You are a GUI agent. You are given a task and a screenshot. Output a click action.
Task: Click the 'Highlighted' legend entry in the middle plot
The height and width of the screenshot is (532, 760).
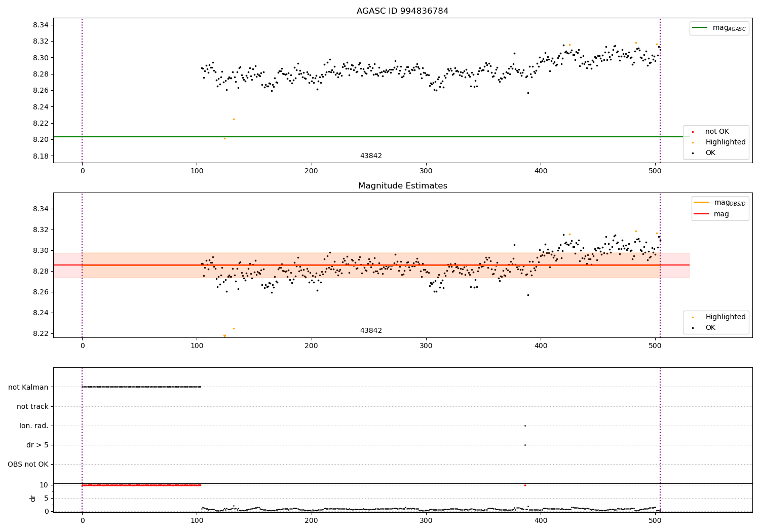click(719, 317)
